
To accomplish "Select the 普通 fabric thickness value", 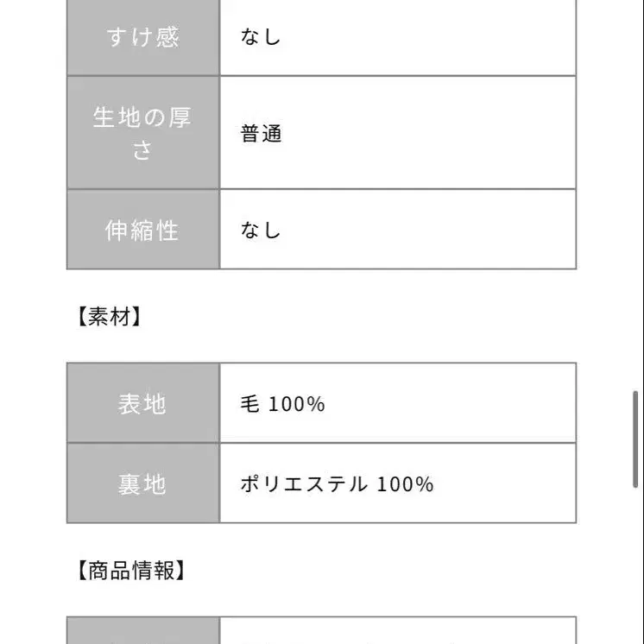I will click(261, 134).
